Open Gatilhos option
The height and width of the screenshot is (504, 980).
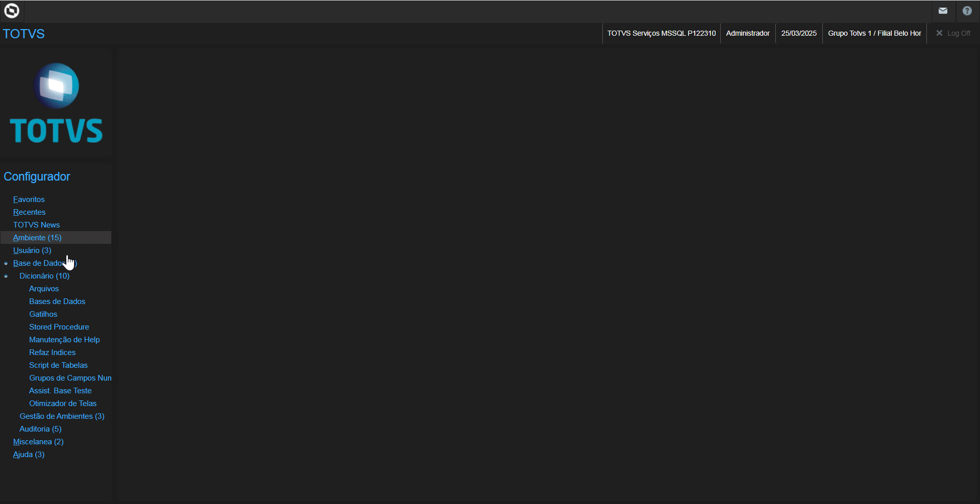(x=43, y=314)
